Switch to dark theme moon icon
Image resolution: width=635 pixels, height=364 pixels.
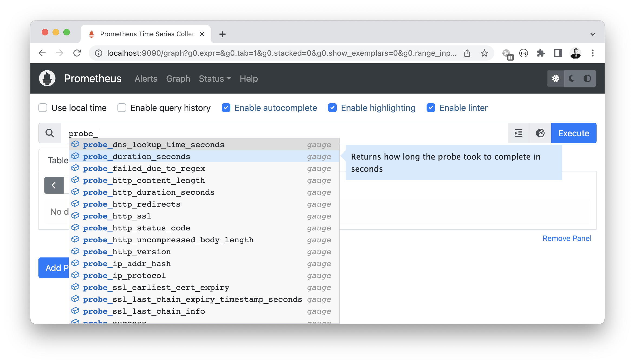point(572,79)
